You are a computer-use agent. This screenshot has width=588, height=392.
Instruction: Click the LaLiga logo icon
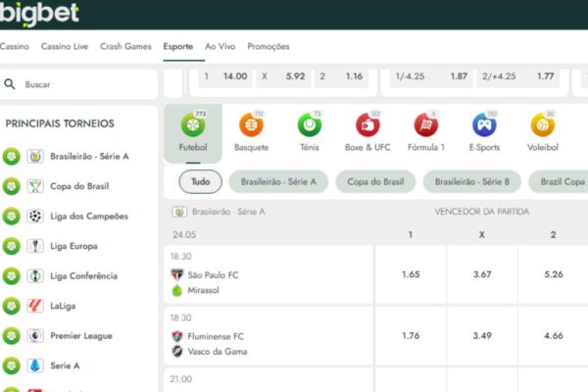(x=35, y=306)
